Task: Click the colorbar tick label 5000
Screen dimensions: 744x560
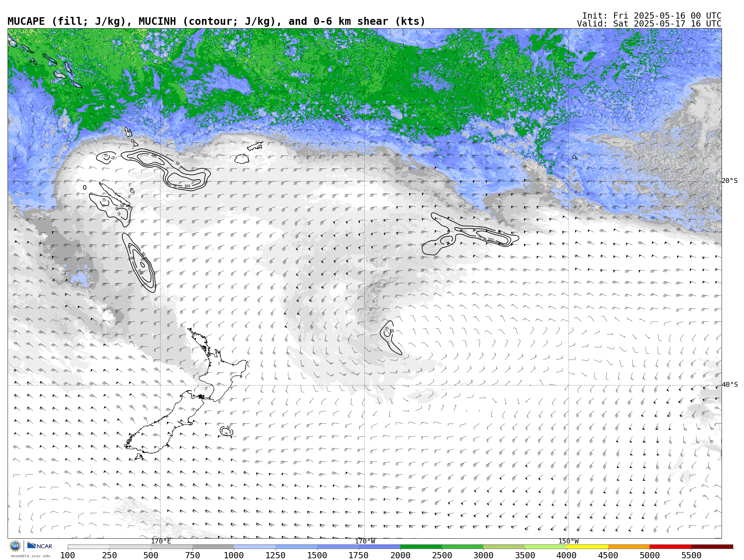Action: [x=650, y=556]
